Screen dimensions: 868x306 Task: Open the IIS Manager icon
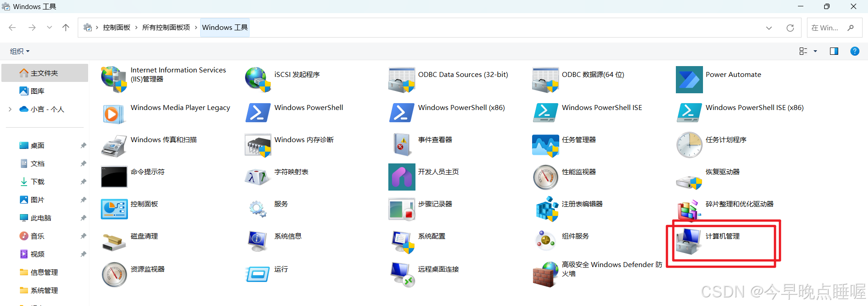coord(114,80)
